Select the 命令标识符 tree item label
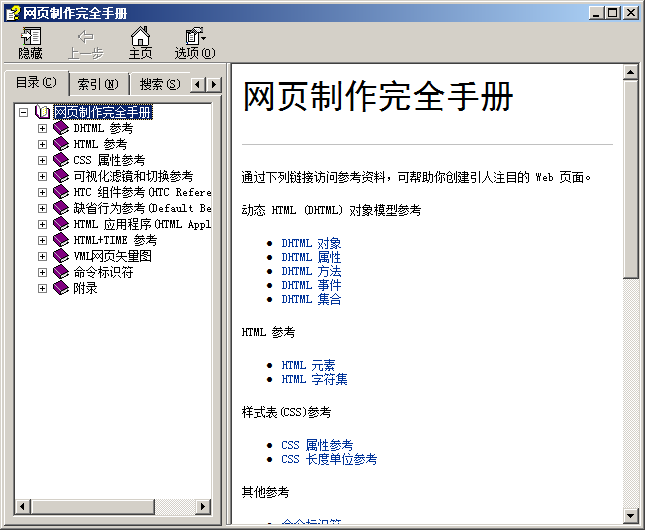 pos(103,272)
